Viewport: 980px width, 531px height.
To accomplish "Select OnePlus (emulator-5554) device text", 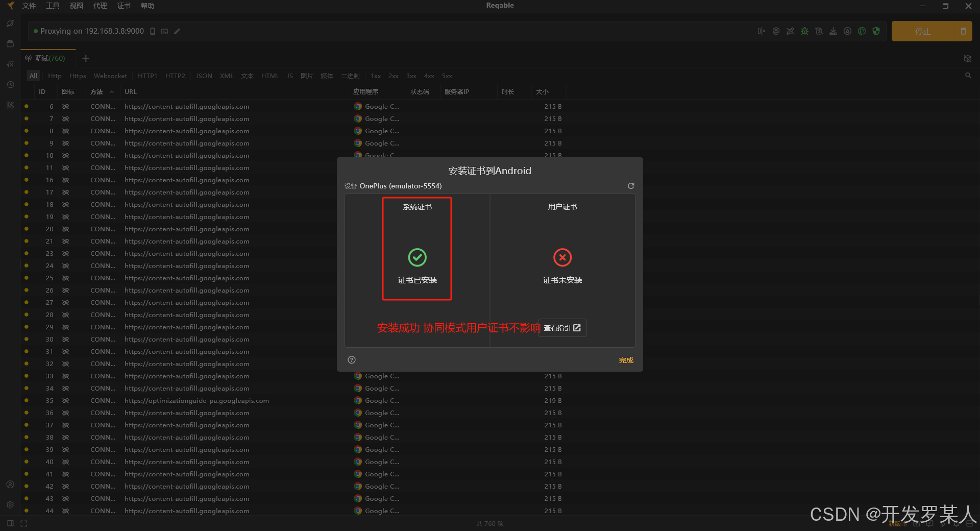I will (x=401, y=186).
